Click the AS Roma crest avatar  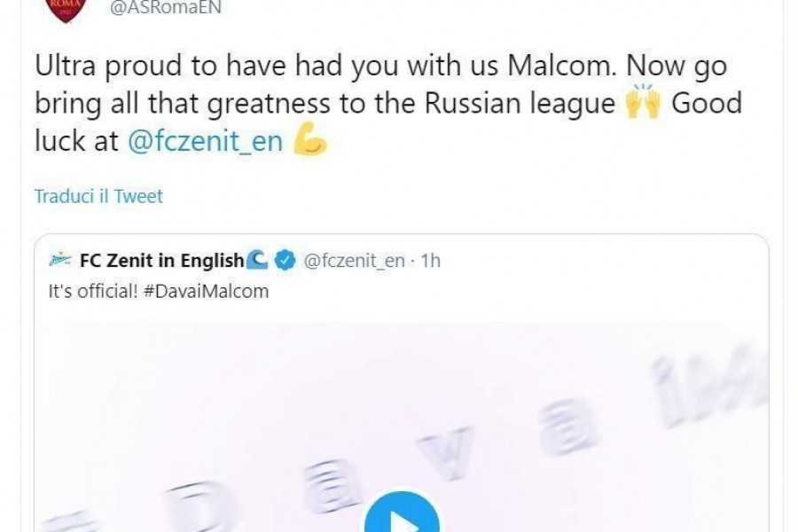click(64, 11)
